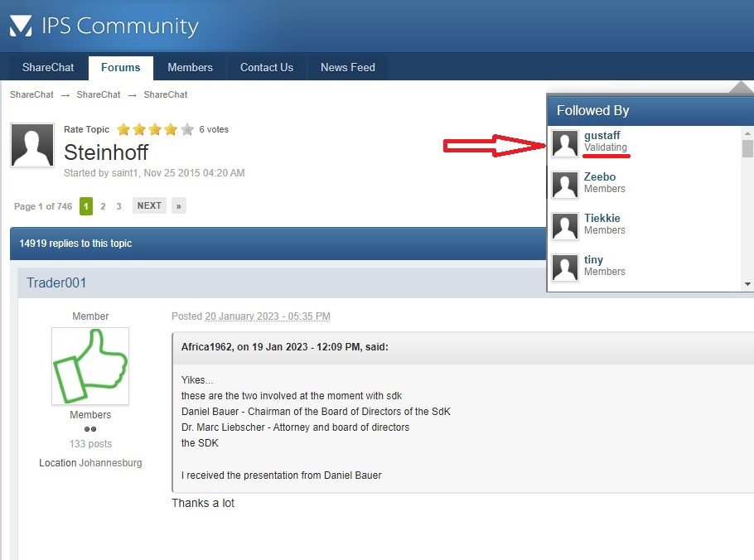
Task: Go to page 3 of the topic
Action: (x=118, y=206)
